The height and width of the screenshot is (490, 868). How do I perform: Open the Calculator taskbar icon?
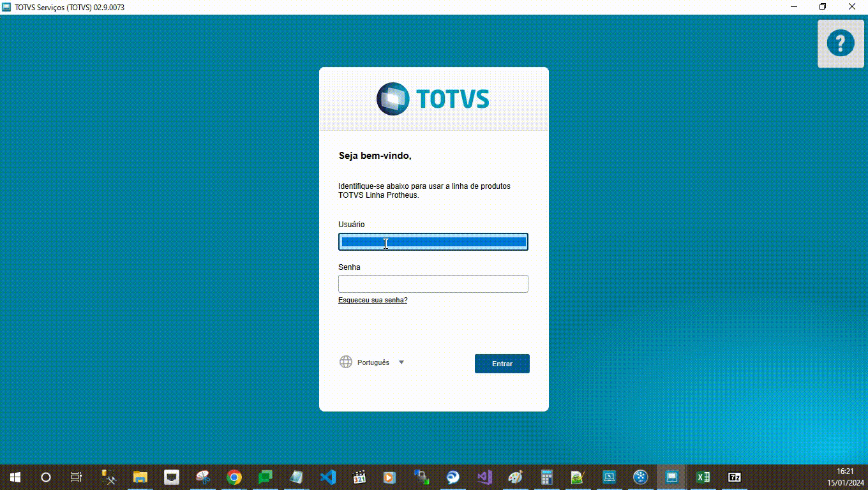546,477
